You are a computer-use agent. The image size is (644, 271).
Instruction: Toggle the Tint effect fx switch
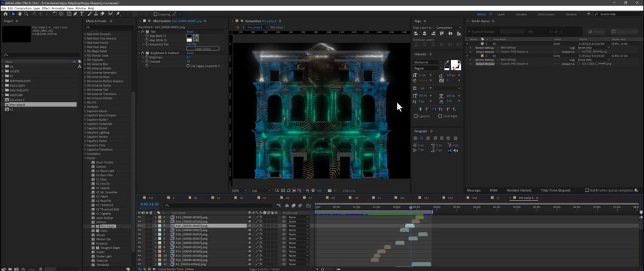[x=143, y=31]
